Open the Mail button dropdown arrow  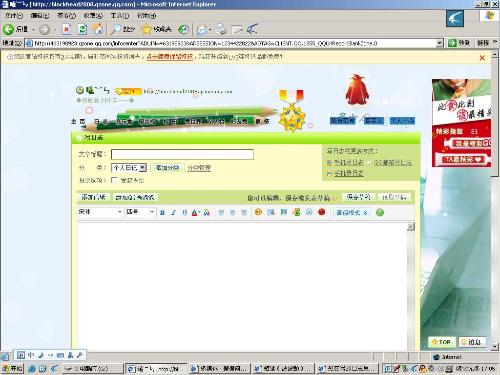(210, 30)
